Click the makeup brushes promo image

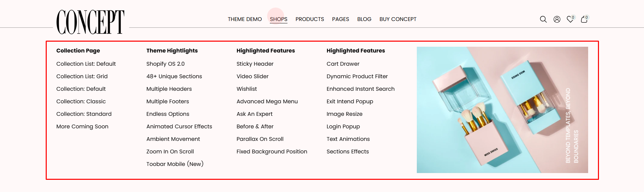(502, 110)
